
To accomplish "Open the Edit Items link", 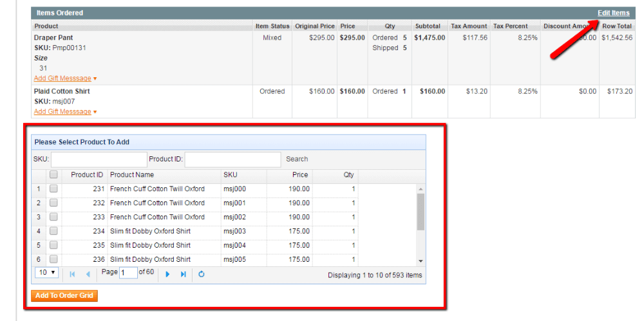I will tap(613, 13).
